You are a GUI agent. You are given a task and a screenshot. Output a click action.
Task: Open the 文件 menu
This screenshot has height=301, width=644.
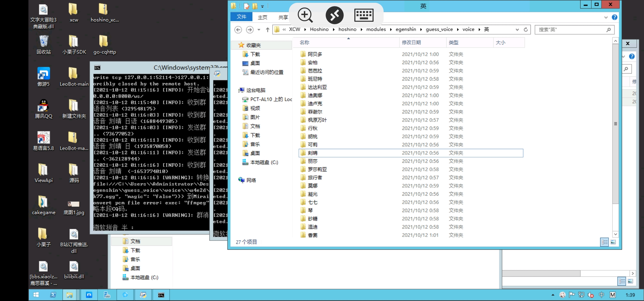241,17
